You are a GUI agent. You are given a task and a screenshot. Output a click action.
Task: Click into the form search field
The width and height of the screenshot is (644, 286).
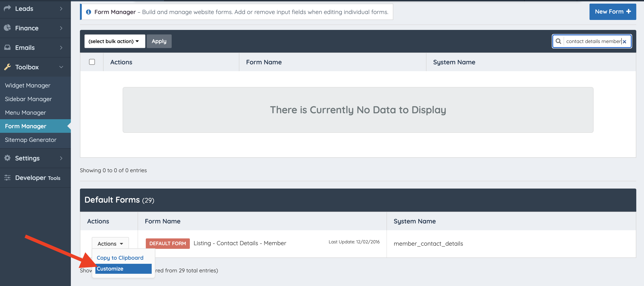(593, 41)
